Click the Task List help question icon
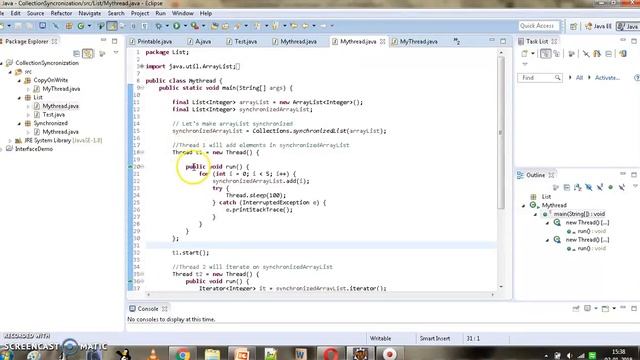The height and width of the screenshot is (360, 640). (637, 78)
